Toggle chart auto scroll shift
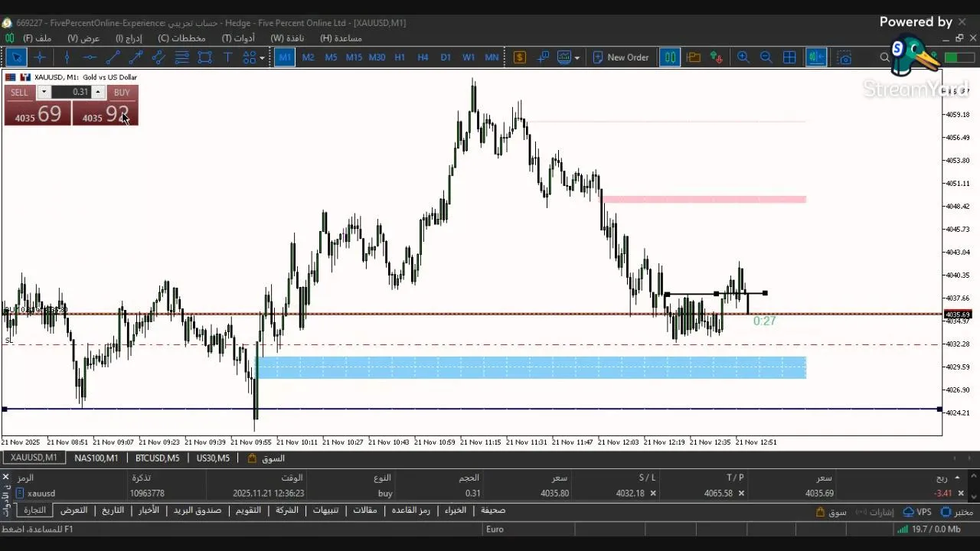The image size is (980, 551). 816,57
